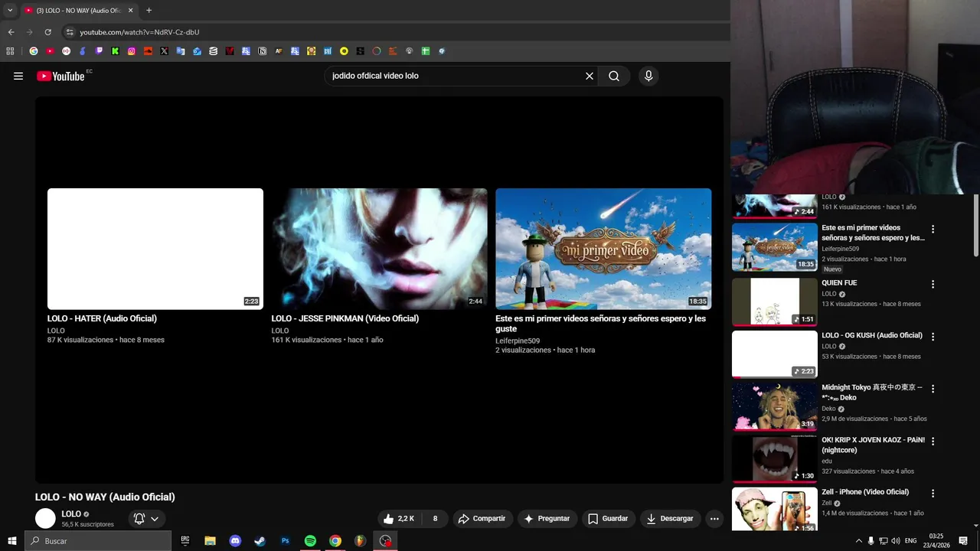Clear the search box text
This screenshot has width=980, height=551.
click(590, 76)
